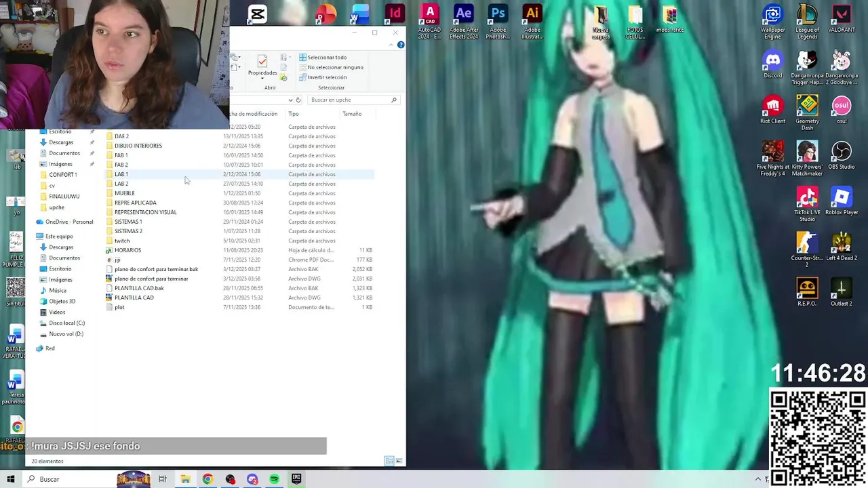868x488 pixels.
Task: Click No seleccionar ninguno in the ribbon
Action: (331, 67)
